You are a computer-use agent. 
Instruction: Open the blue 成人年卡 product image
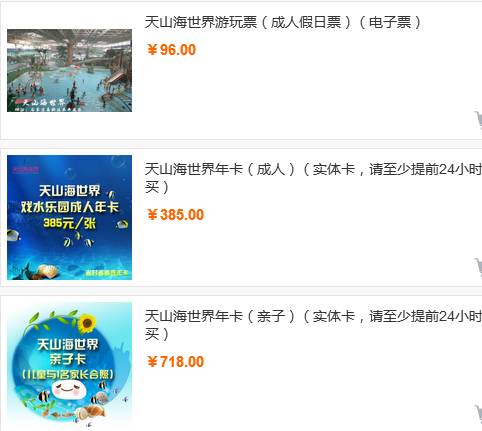[x=69, y=217]
